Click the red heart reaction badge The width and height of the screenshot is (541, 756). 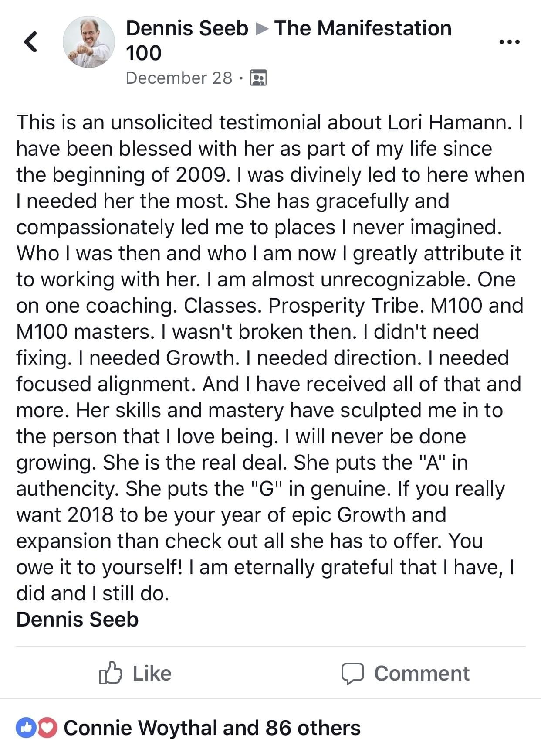(x=47, y=728)
